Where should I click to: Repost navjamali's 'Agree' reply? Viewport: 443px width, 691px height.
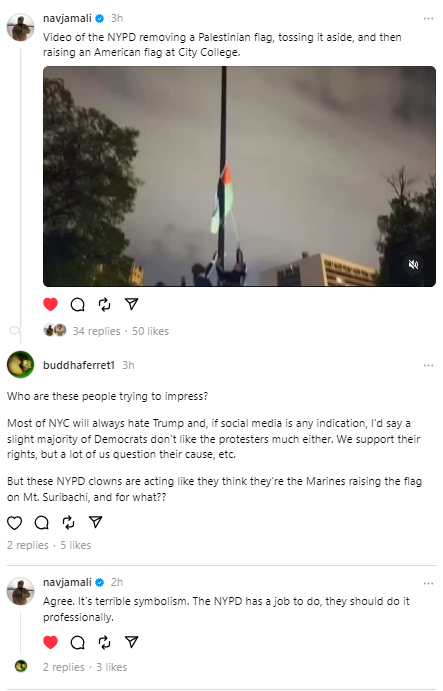[104, 643]
